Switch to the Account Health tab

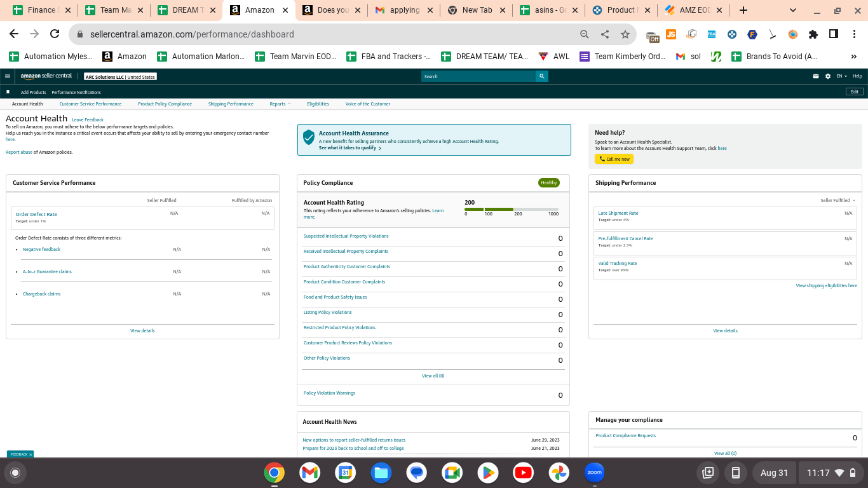click(27, 104)
